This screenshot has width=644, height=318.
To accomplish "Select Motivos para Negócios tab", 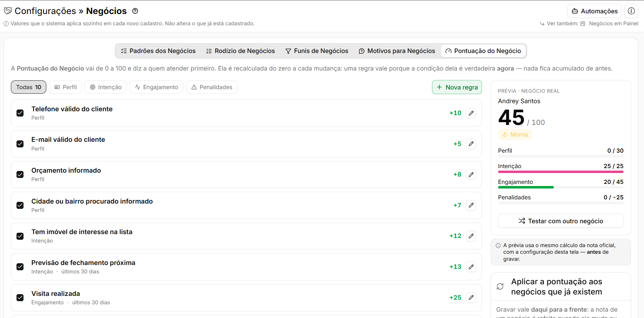I will point(397,51).
